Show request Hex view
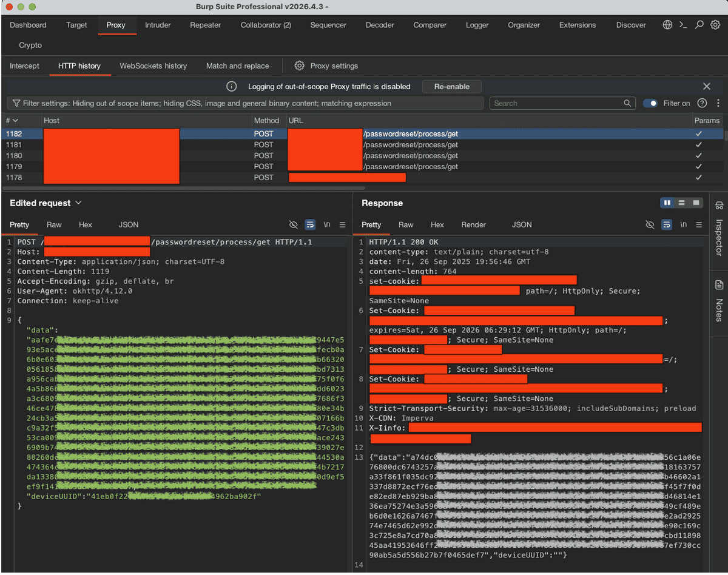Viewport: 728px width, 575px height. pyautogui.click(x=86, y=224)
